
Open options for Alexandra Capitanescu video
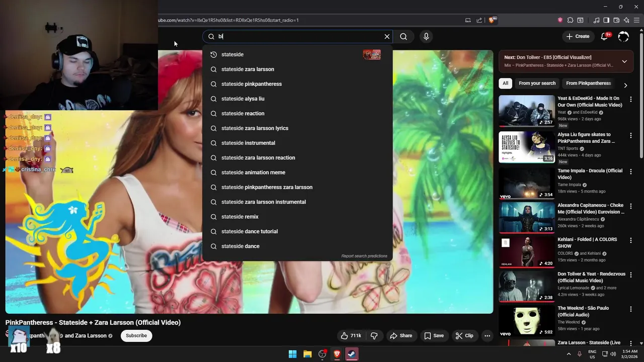630,207
